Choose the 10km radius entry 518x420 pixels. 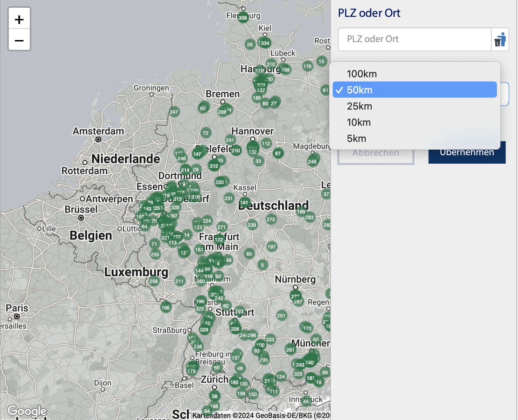point(359,122)
